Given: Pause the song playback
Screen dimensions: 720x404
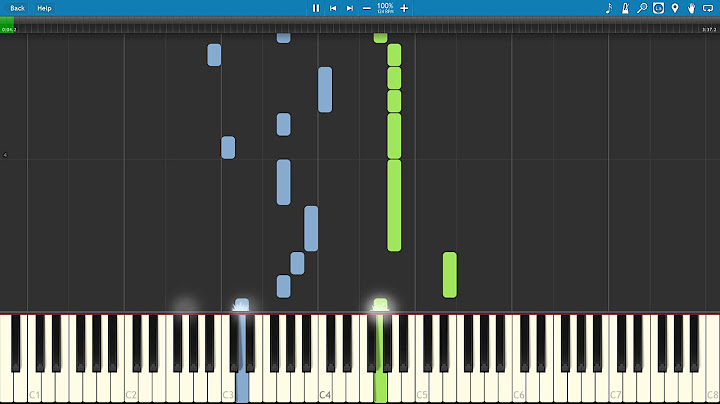Looking at the screenshot, I should pos(316,8).
